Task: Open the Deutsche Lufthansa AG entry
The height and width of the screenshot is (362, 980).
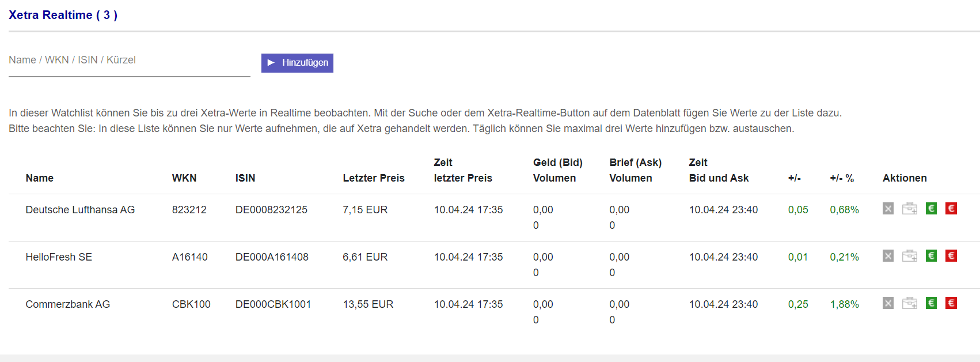Action: coord(80,210)
